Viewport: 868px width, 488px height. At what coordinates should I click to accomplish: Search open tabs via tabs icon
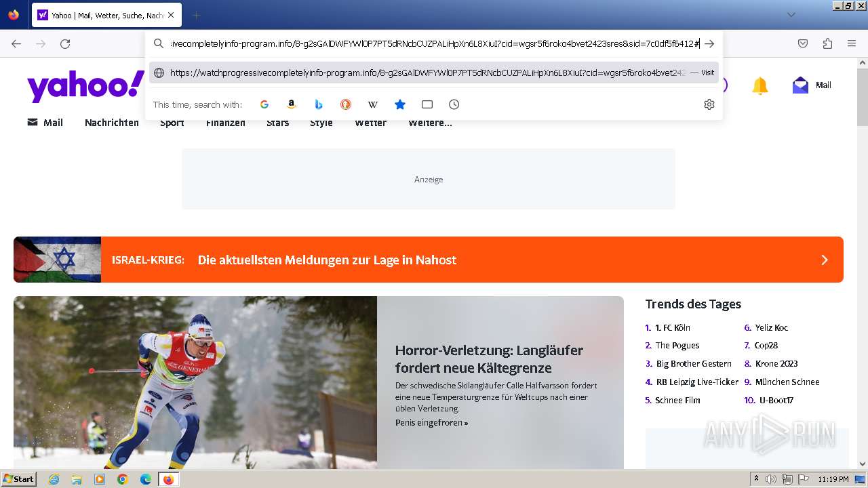(427, 104)
